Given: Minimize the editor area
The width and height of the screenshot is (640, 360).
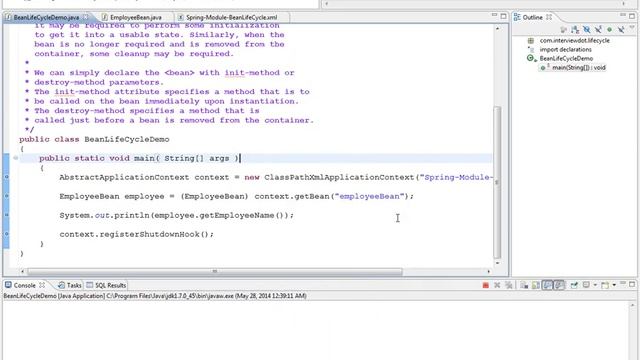Looking at the screenshot, I should (x=494, y=15).
